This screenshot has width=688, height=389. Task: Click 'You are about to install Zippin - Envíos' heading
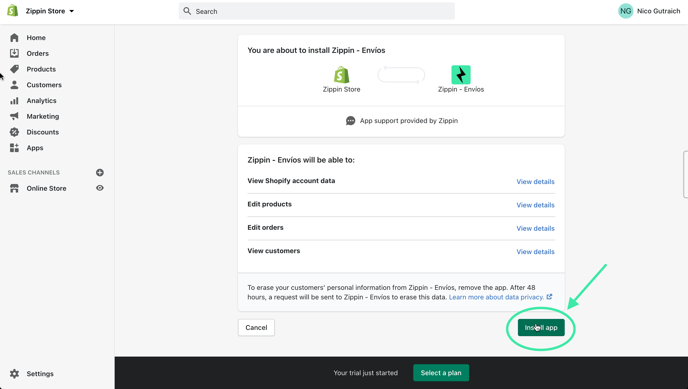click(316, 50)
